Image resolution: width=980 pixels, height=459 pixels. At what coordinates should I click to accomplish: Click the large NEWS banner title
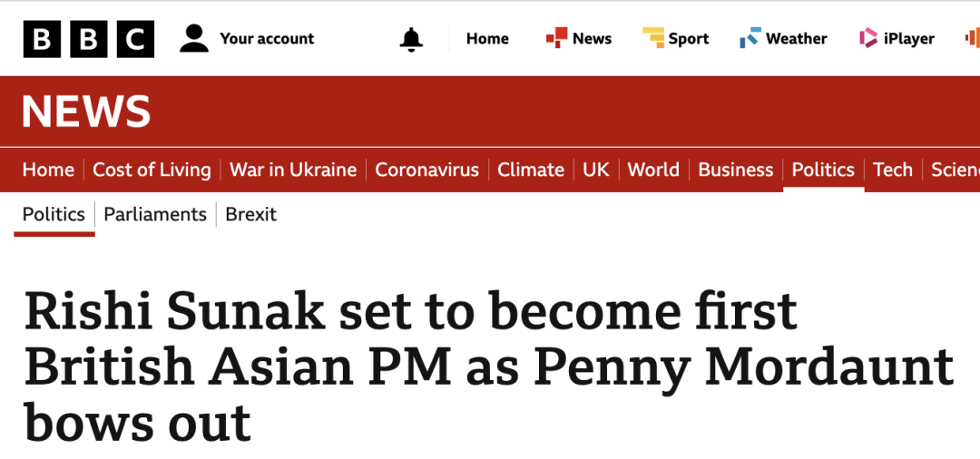point(86,112)
